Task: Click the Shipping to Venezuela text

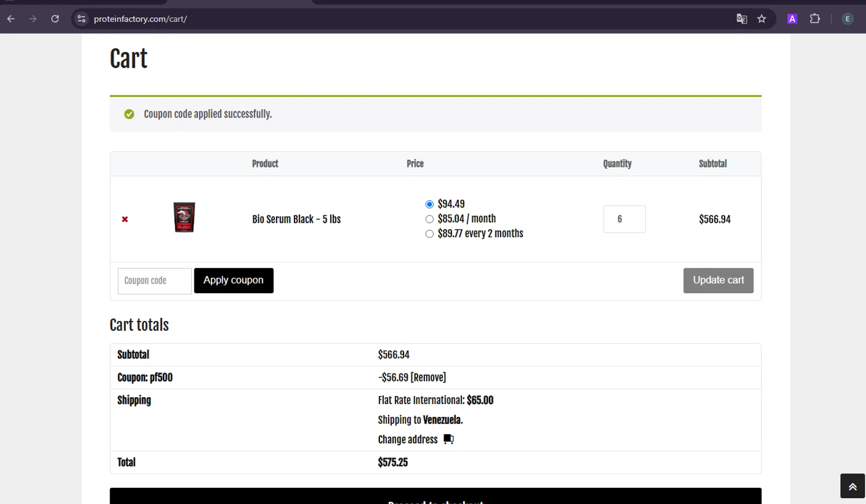Action: [x=420, y=420]
